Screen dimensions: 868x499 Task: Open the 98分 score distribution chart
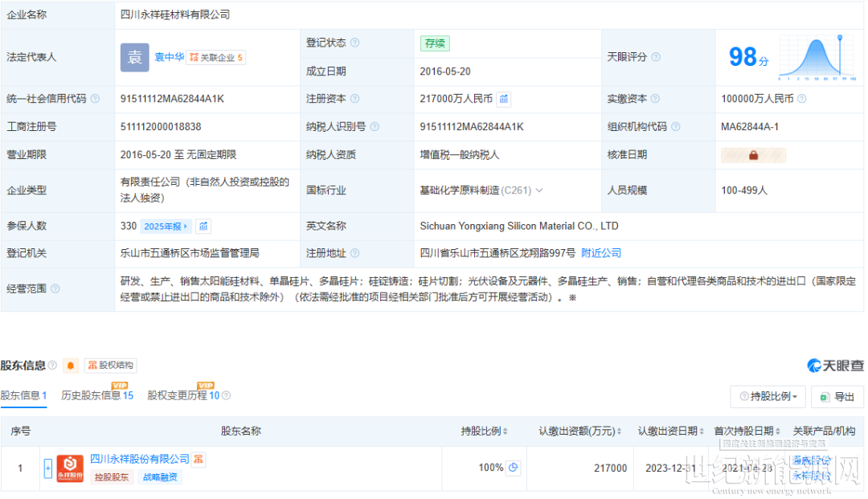coord(817,58)
